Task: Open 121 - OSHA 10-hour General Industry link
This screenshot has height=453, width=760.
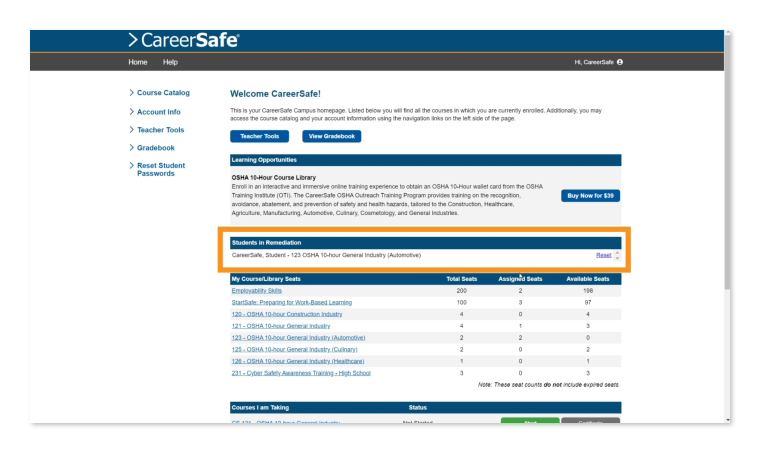Action: pos(281,326)
